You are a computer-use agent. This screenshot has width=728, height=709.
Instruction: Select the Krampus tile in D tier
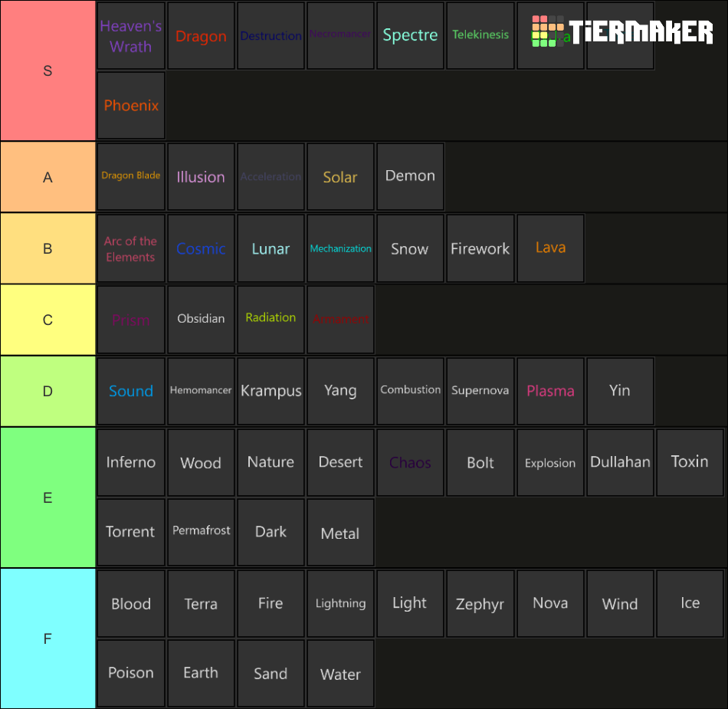click(271, 391)
